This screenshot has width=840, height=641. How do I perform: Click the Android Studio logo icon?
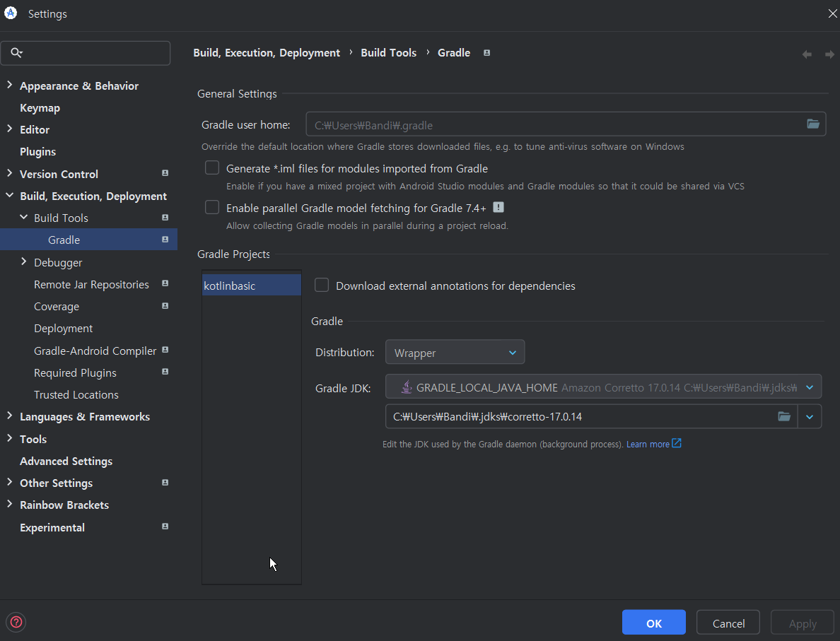pyautogui.click(x=11, y=13)
